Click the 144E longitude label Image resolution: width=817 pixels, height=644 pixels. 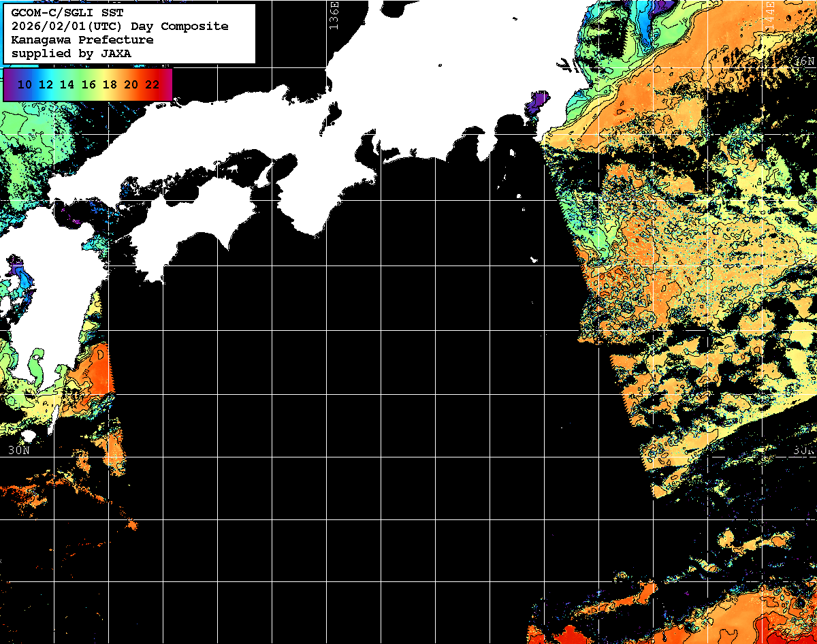pyautogui.click(x=769, y=15)
